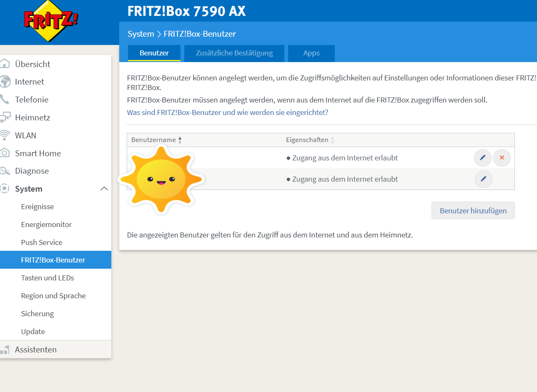537x392 pixels.
Task: Open Tasten und LEDs page
Action: (48, 278)
